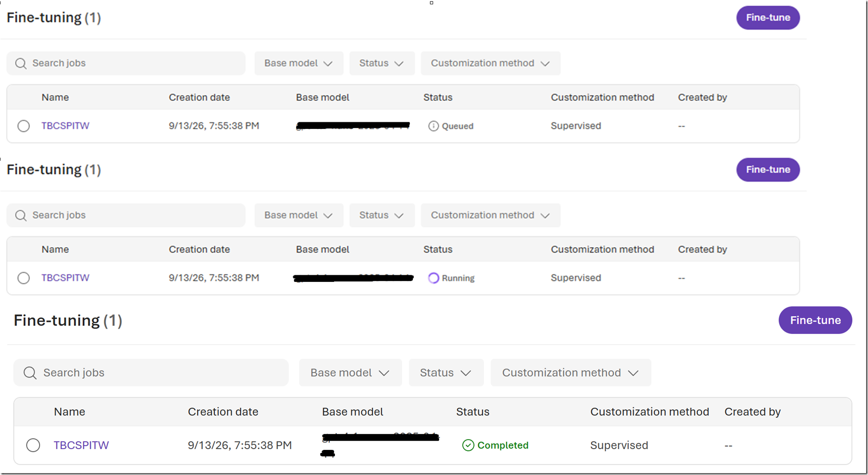Expand the top Customization method filter
The width and height of the screenshot is (868, 475).
point(491,63)
